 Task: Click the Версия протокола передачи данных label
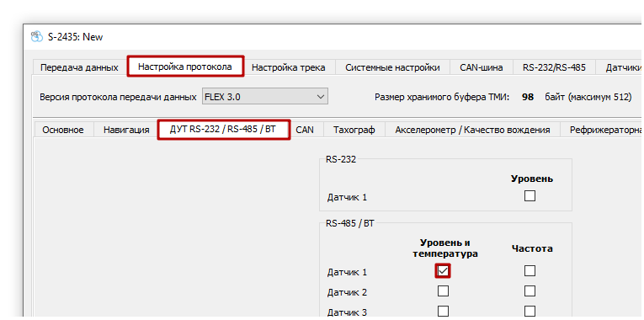point(118,98)
